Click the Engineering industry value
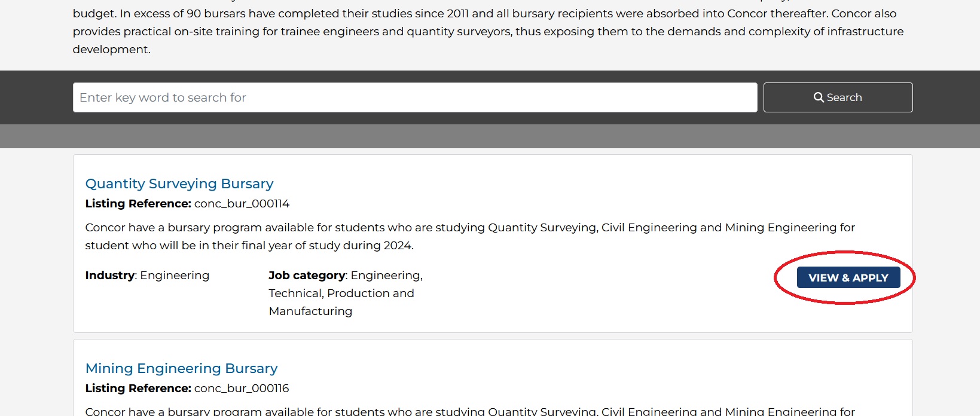 point(175,276)
